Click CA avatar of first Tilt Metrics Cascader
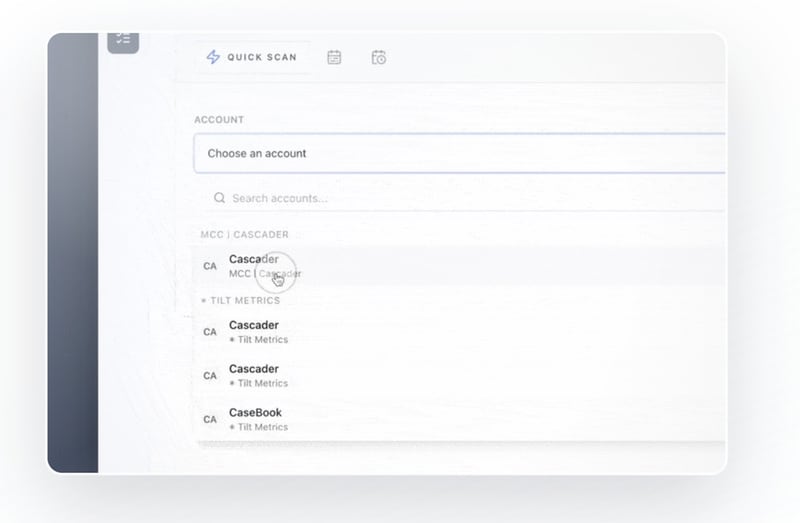 210,332
